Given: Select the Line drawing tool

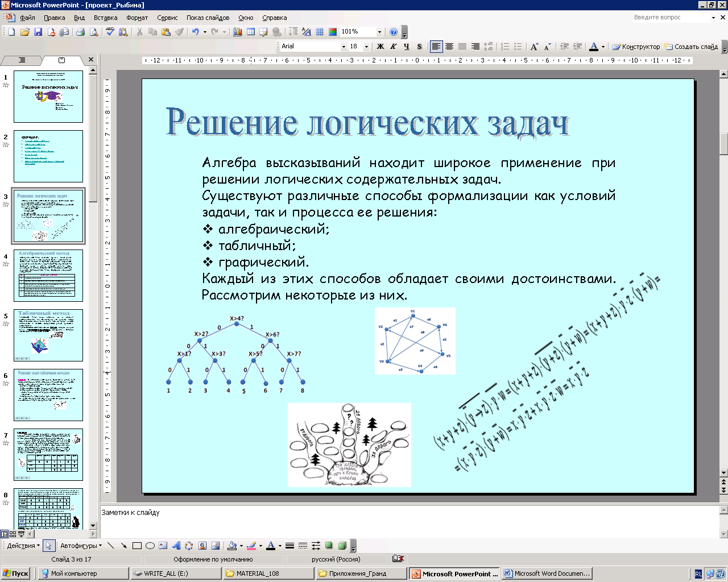Looking at the screenshot, I should point(111,546).
